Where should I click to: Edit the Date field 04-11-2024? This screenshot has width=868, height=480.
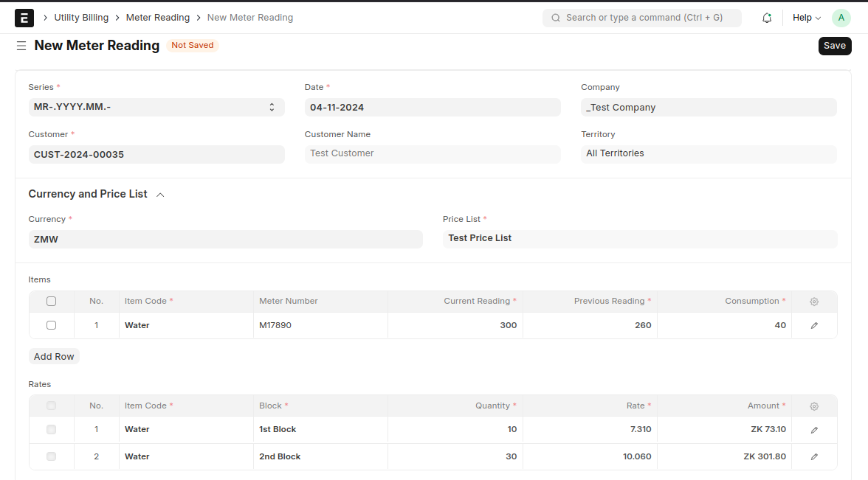click(x=433, y=108)
